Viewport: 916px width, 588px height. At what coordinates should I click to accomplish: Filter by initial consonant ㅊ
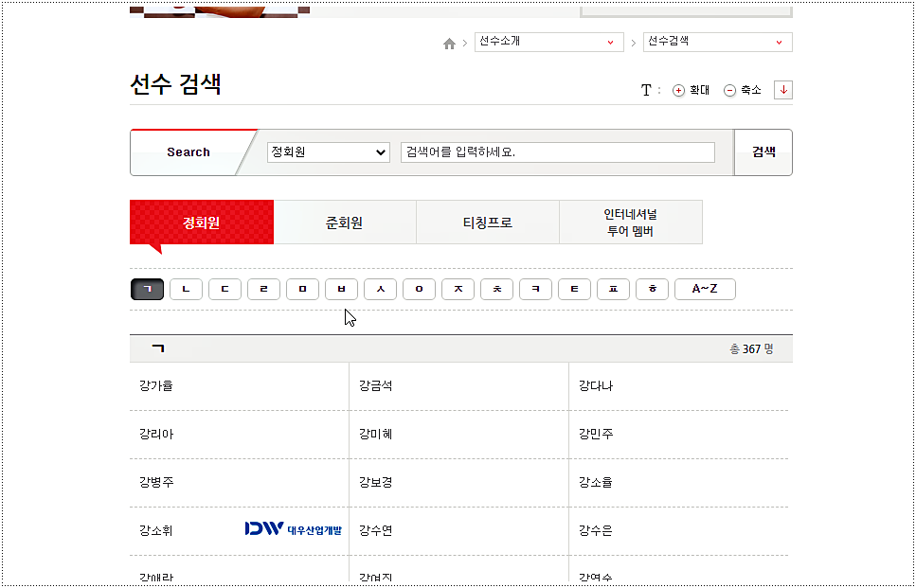(x=496, y=289)
